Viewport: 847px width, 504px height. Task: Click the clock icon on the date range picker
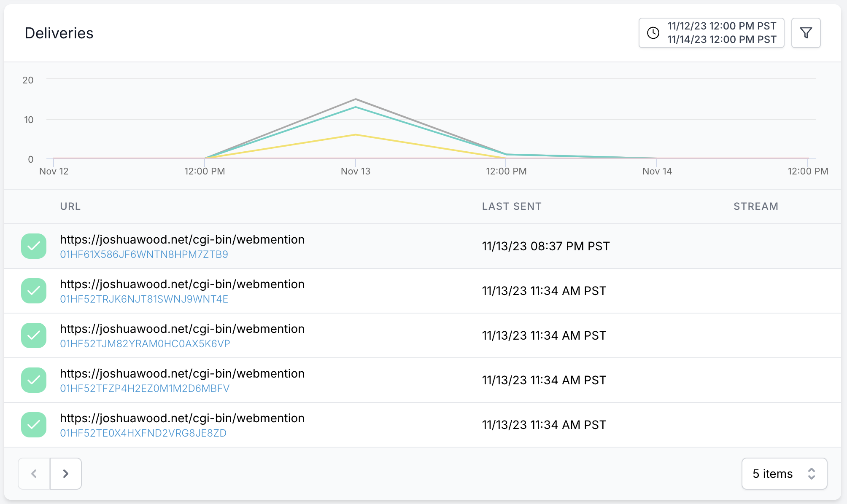(653, 32)
